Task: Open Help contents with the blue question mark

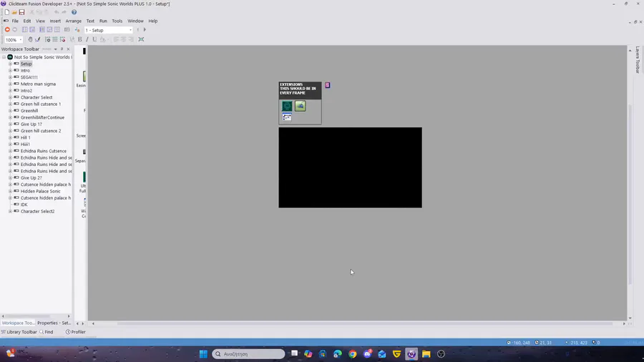Action: point(74,12)
